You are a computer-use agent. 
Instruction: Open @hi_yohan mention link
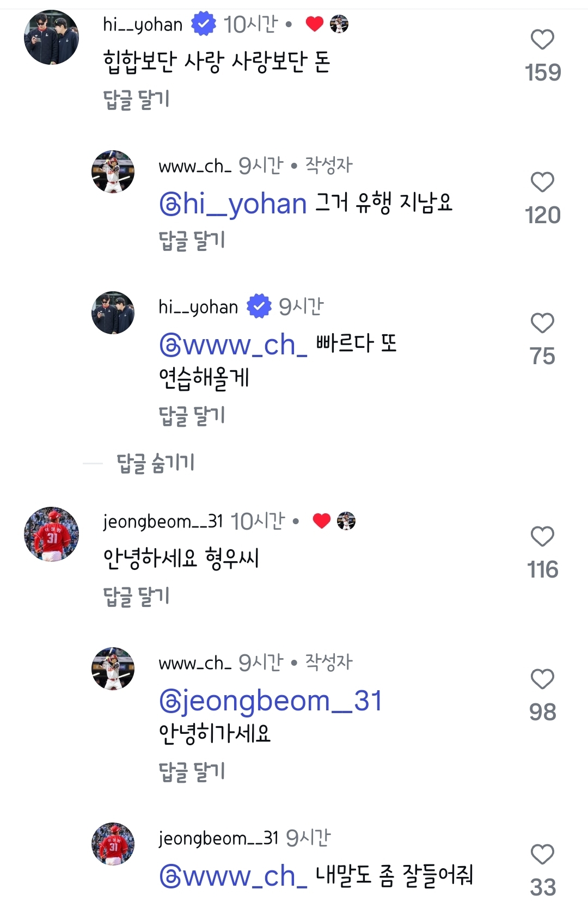point(233,204)
